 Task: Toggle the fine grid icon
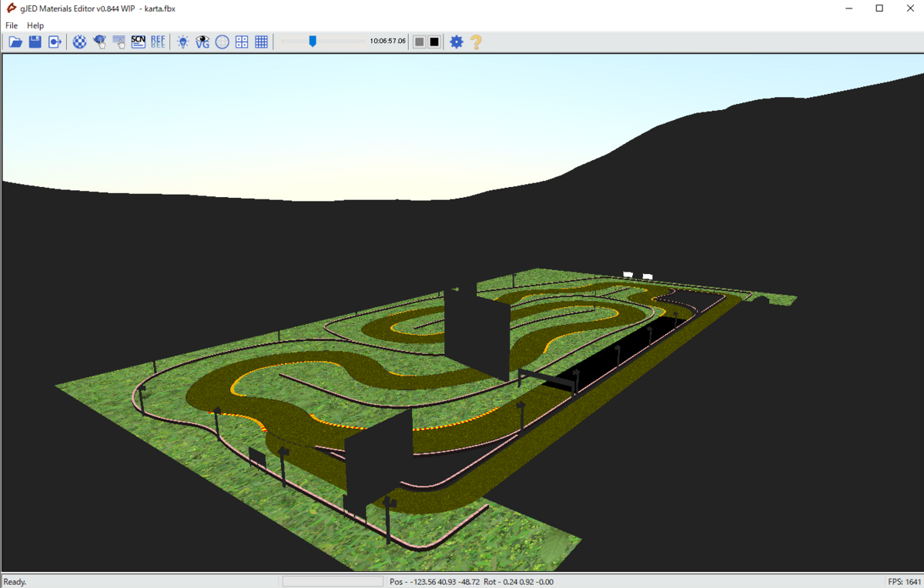click(x=261, y=42)
